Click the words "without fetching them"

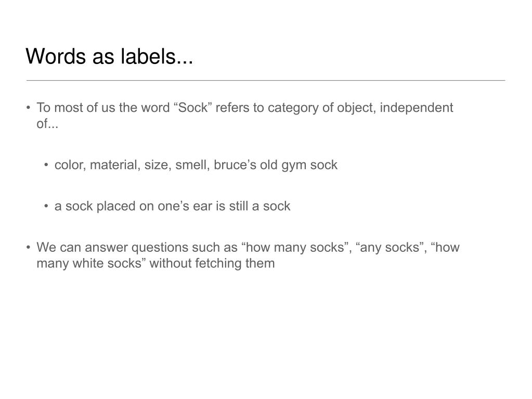[x=212, y=263]
